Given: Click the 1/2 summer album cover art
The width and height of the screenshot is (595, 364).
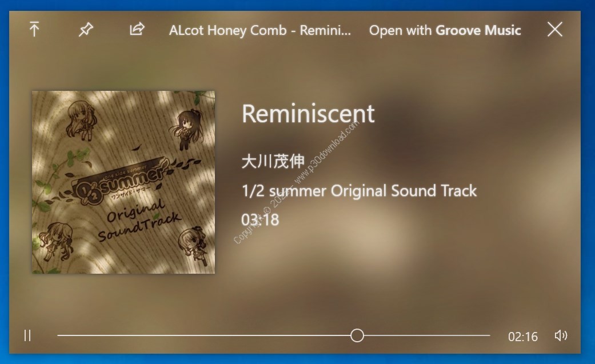Looking at the screenshot, I should 123,182.
